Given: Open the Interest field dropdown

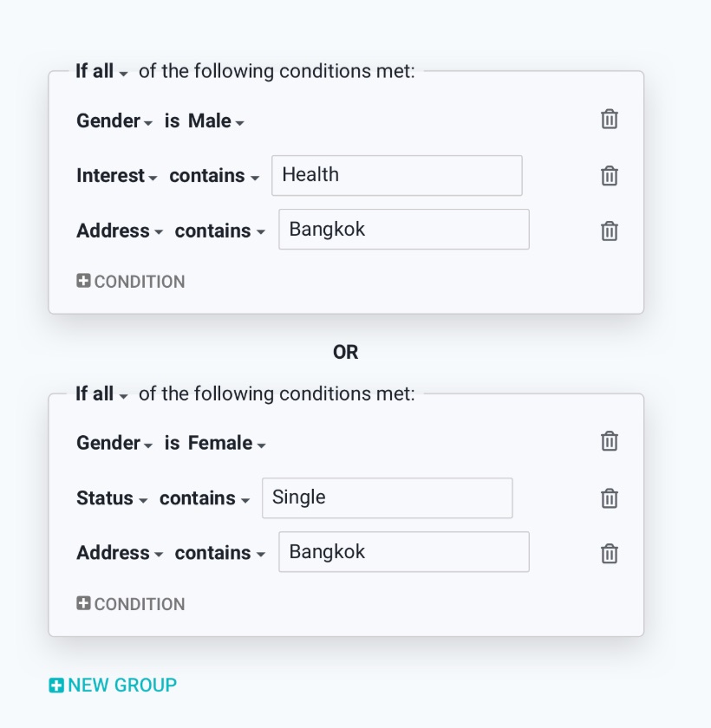Looking at the screenshot, I should (117, 176).
